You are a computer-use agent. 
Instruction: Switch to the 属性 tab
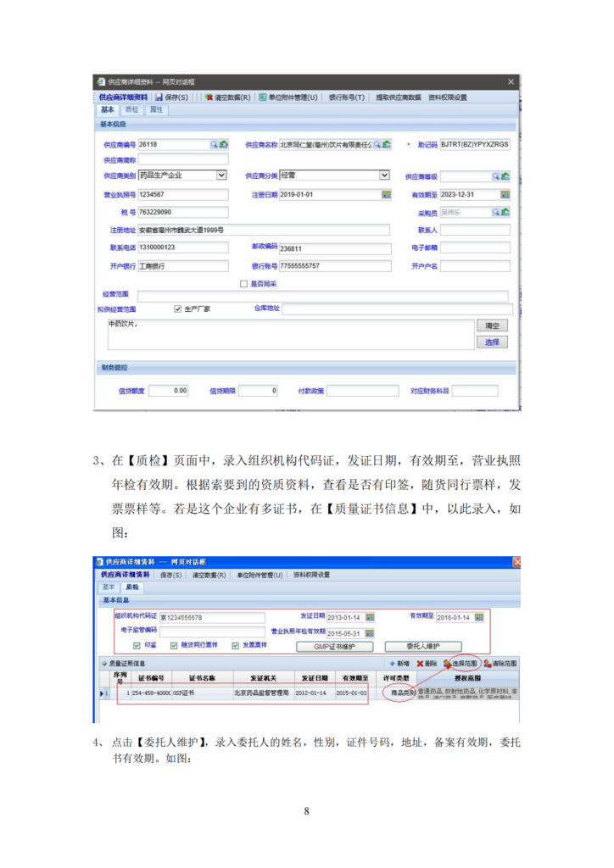(157, 109)
